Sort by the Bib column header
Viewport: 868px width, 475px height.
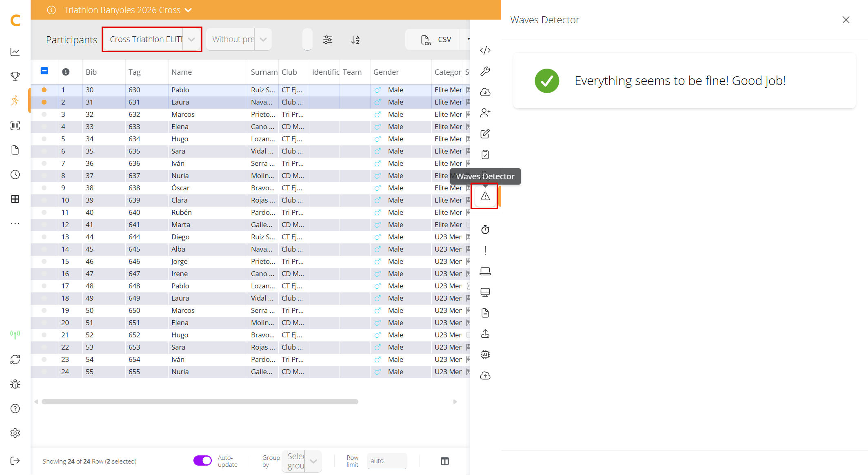(x=91, y=72)
